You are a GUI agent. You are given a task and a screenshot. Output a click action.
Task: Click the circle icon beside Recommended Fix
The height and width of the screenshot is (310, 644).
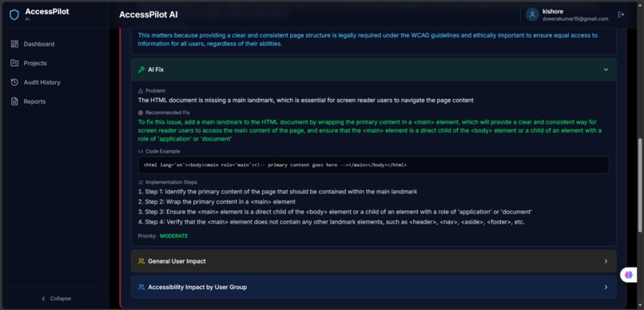(x=141, y=113)
